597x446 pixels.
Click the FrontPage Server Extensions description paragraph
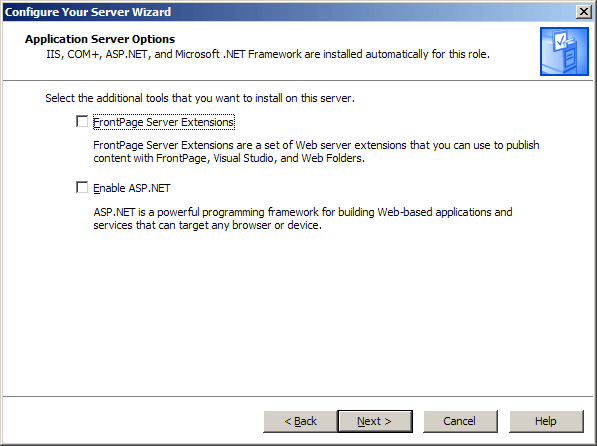[316, 152]
